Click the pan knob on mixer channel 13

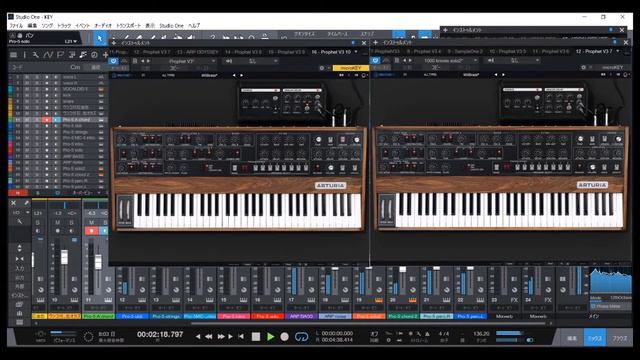[x=176, y=290]
